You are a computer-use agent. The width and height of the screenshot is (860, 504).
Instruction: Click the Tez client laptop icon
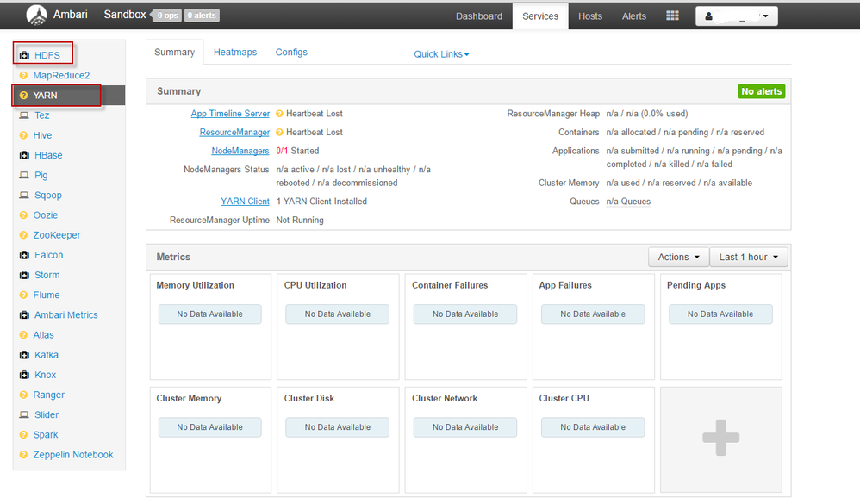24,115
